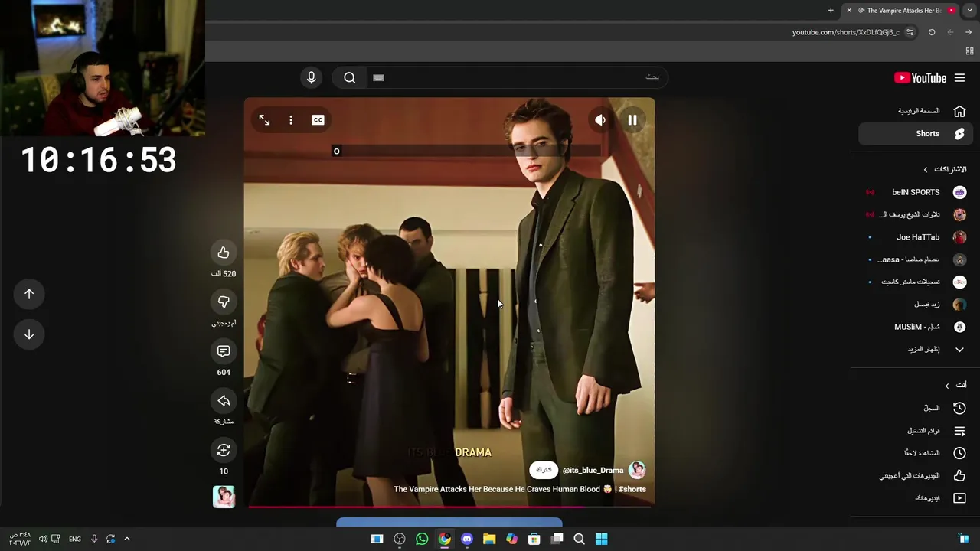Click the youtube.com/shorts URL address bar
The height and width of the screenshot is (551, 980).
coord(845,32)
